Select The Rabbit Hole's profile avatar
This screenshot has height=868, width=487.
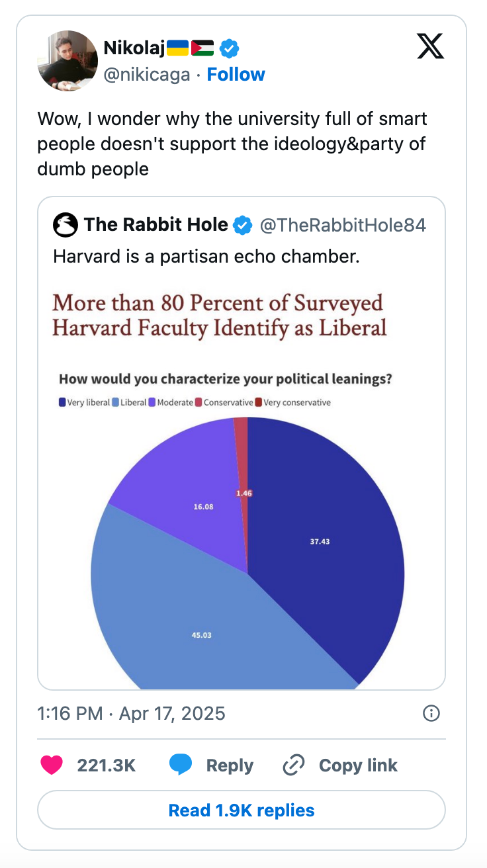pyautogui.click(x=65, y=224)
